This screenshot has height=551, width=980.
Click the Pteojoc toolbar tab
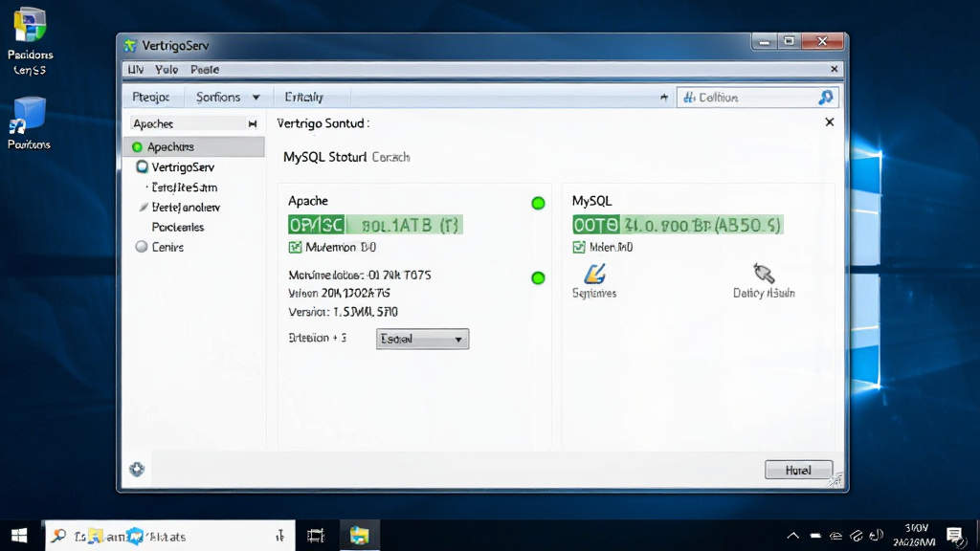point(150,98)
